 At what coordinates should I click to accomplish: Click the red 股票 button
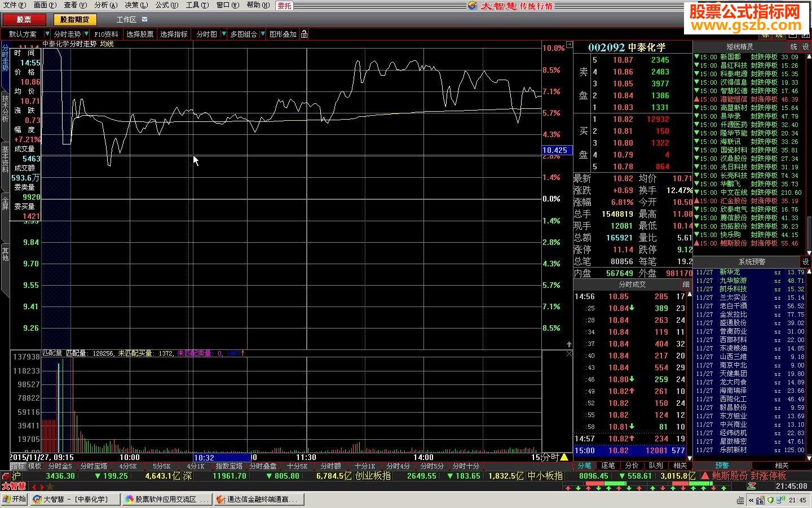click(24, 19)
